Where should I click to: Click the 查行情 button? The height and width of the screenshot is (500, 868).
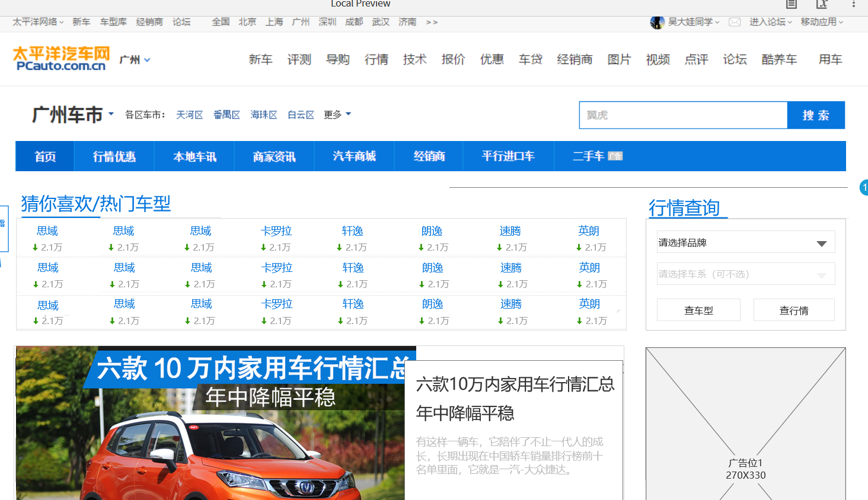pos(794,310)
